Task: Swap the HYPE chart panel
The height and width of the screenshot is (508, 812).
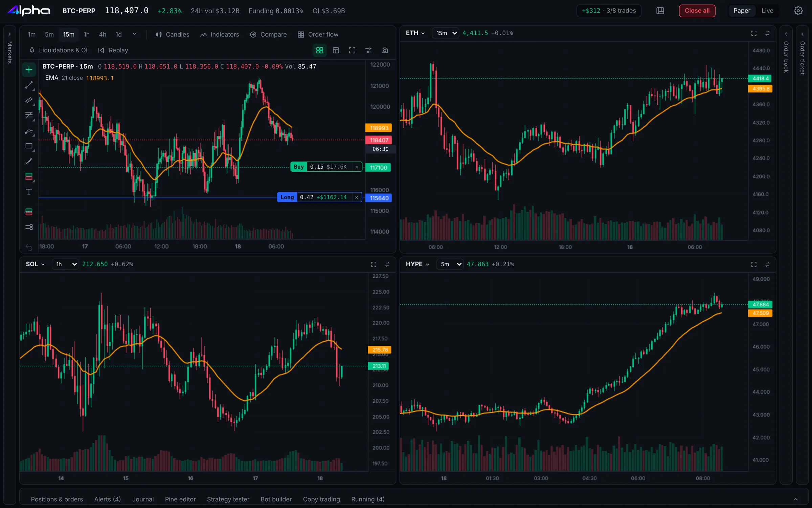Action: coord(767,264)
